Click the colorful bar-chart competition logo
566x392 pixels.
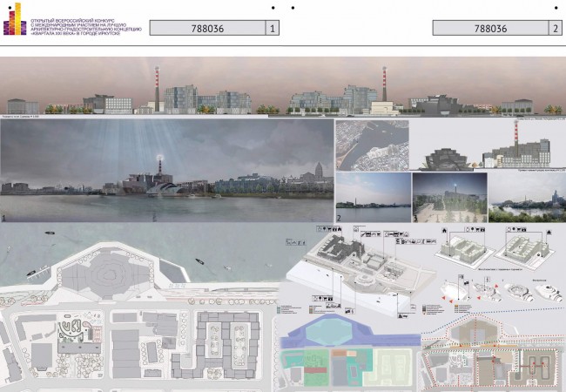pos(15,19)
